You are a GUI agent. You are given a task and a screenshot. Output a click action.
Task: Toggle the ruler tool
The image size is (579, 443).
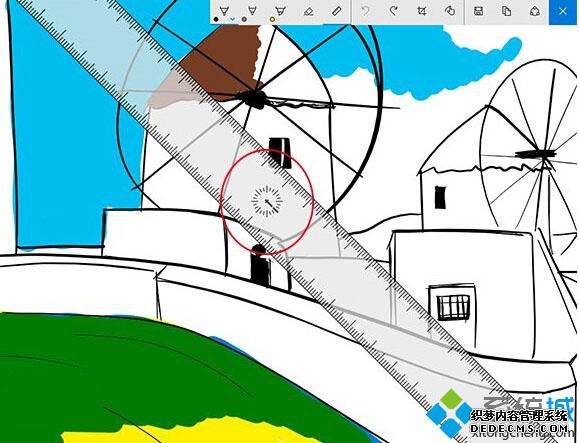[x=336, y=11]
